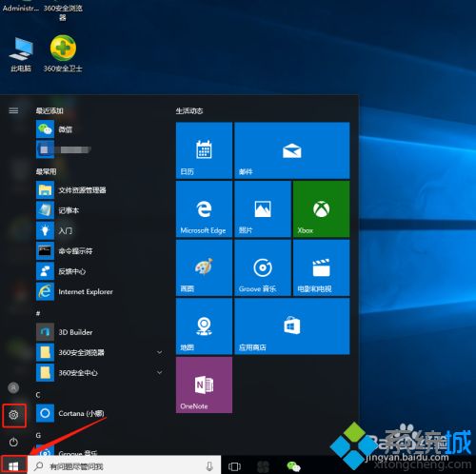476x474 pixels.
Task: Open 此电脑 desktop icon
Action: click(21, 54)
